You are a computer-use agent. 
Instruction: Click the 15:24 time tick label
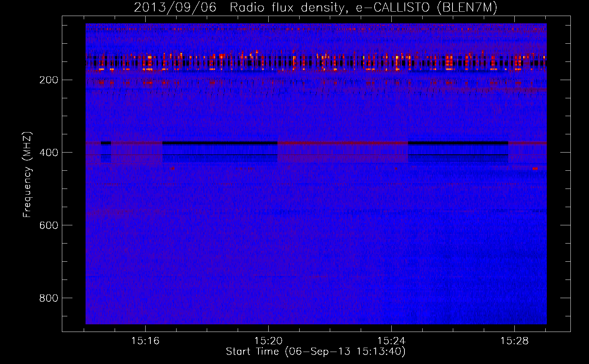(391, 341)
